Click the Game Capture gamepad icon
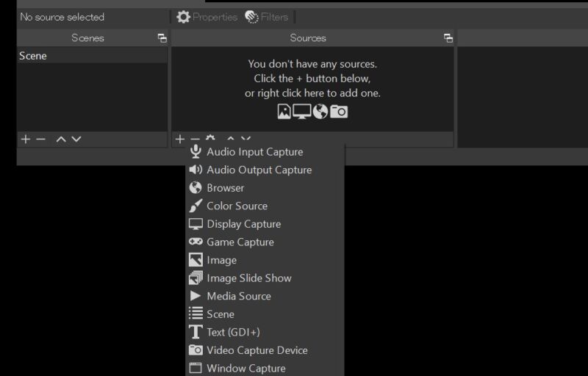588x376 pixels. coord(196,242)
